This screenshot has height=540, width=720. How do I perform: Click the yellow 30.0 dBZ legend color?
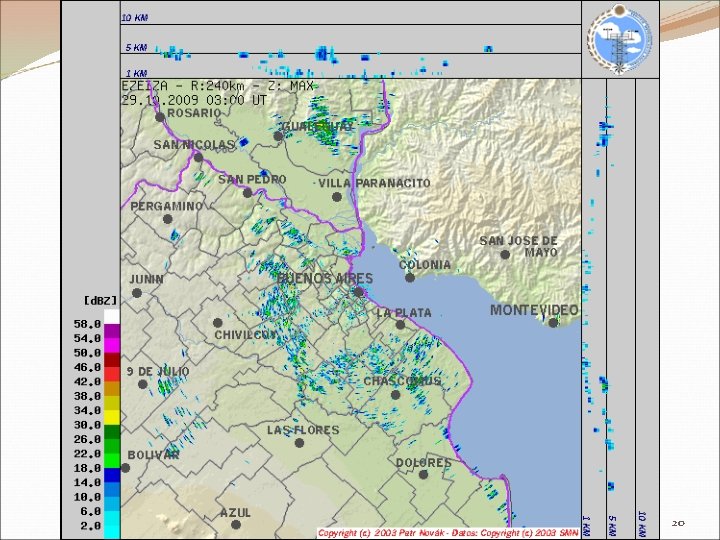tap(112, 417)
